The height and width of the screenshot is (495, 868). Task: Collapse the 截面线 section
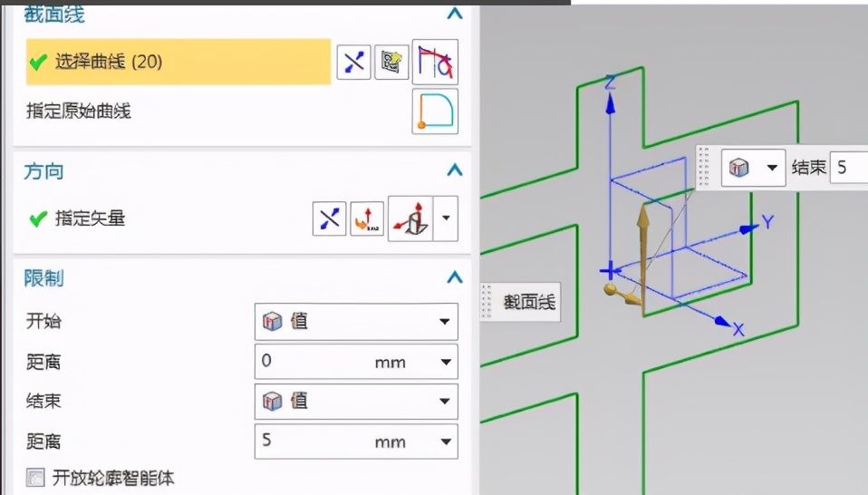[x=455, y=14]
